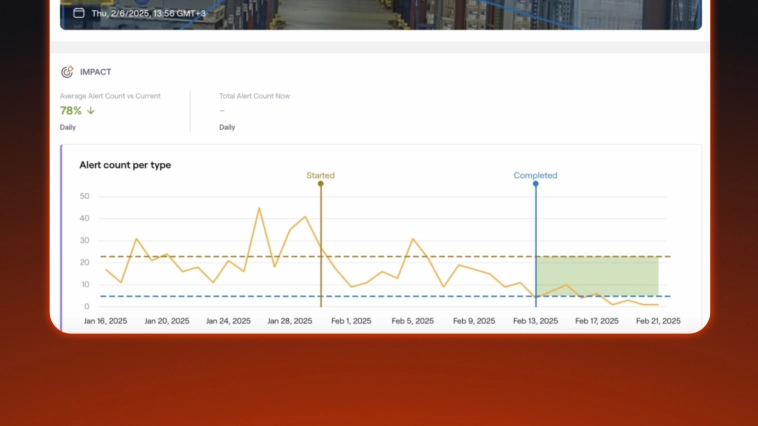Click the 0 y-axis value

[87, 307]
